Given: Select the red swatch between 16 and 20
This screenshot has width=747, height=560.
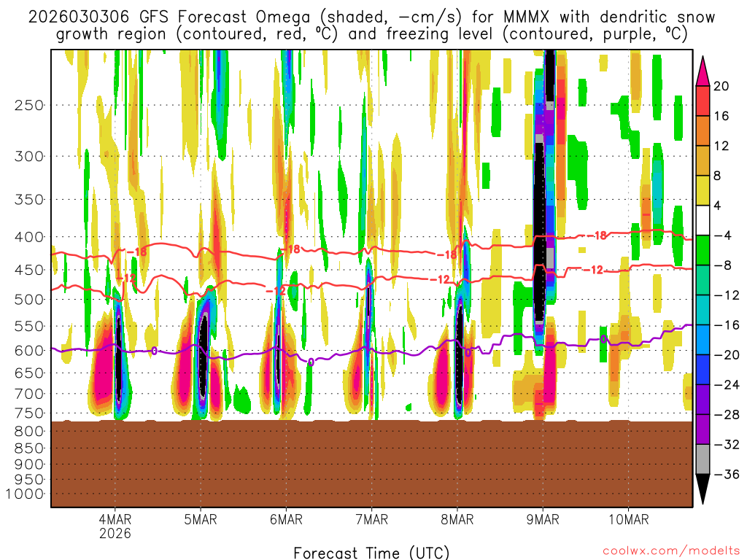Looking at the screenshot, I should [x=704, y=101].
